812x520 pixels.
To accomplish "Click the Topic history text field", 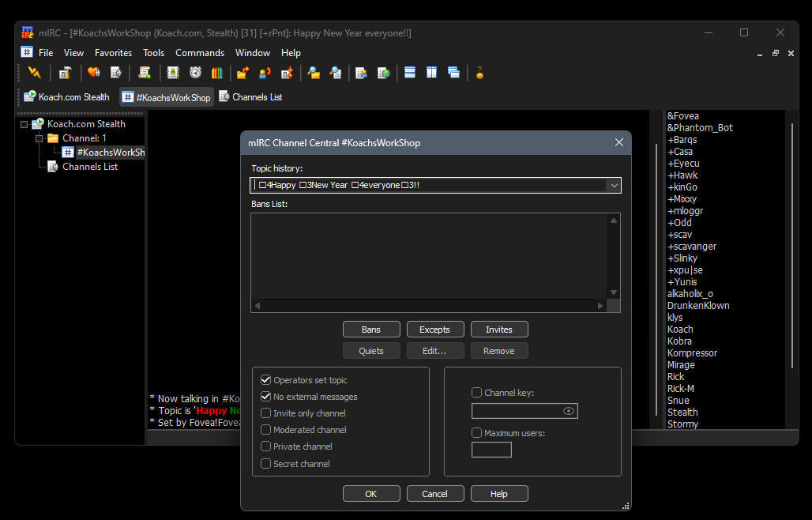I will click(x=428, y=186).
